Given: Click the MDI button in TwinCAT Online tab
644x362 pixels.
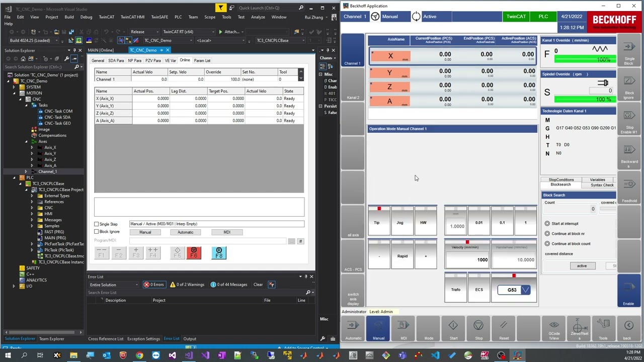Looking at the screenshot, I should pos(227,232).
